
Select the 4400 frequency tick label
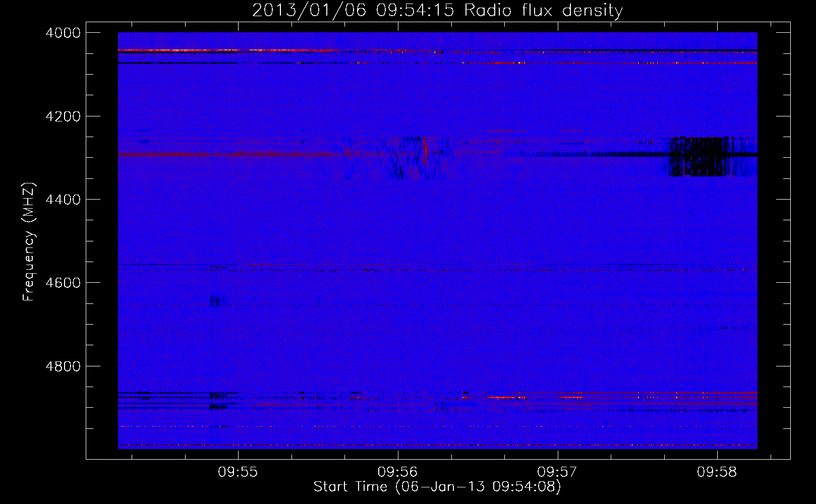[x=63, y=200]
